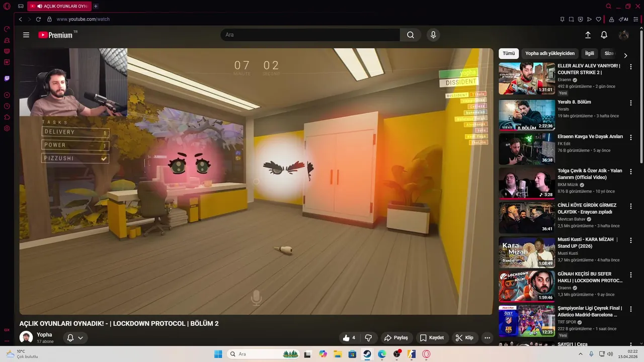
Task: Open Opera sidebar settings gear
Action: [x=7, y=128]
